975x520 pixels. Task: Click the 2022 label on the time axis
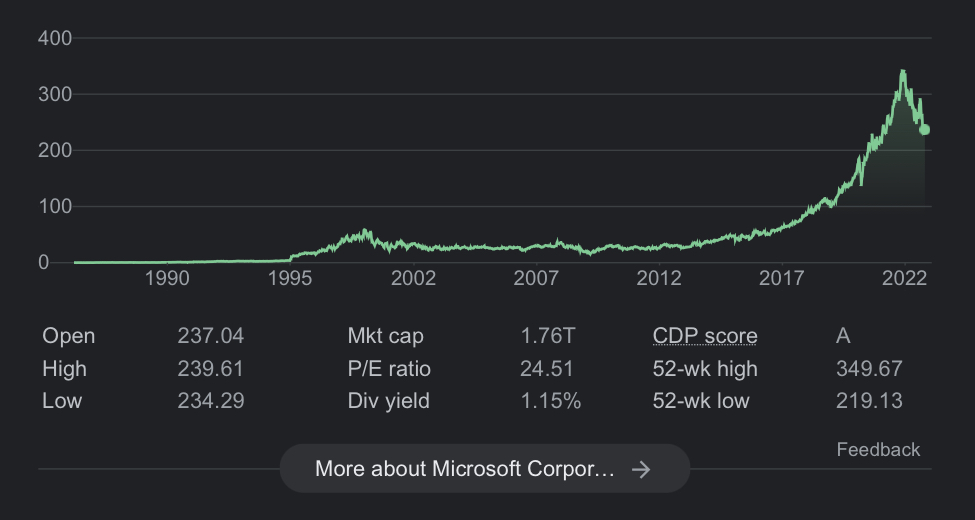(905, 278)
